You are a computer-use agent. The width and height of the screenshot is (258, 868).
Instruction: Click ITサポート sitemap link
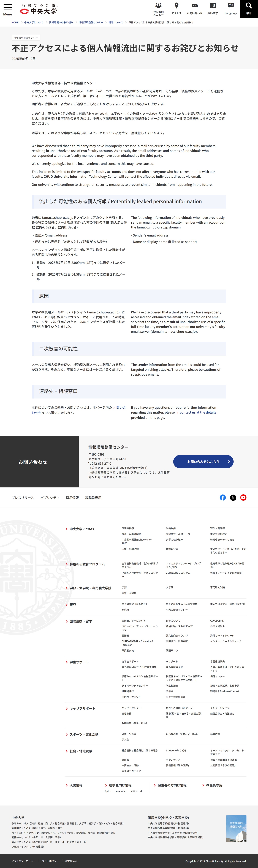(x=172, y=661)
